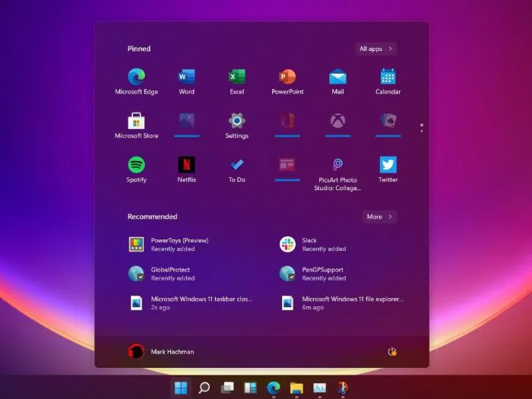Open the Windows 11 file explorer recent file
The width and height of the screenshot is (532, 399).
[x=342, y=303]
